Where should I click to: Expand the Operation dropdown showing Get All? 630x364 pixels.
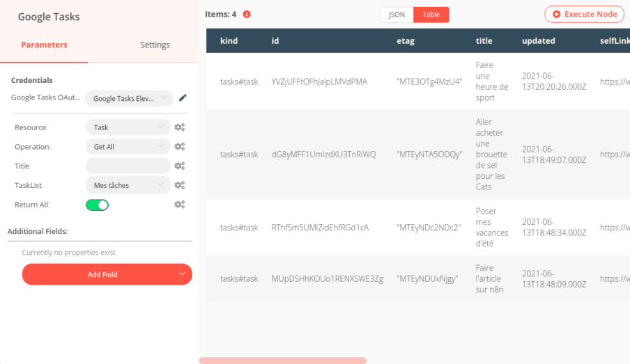click(128, 147)
